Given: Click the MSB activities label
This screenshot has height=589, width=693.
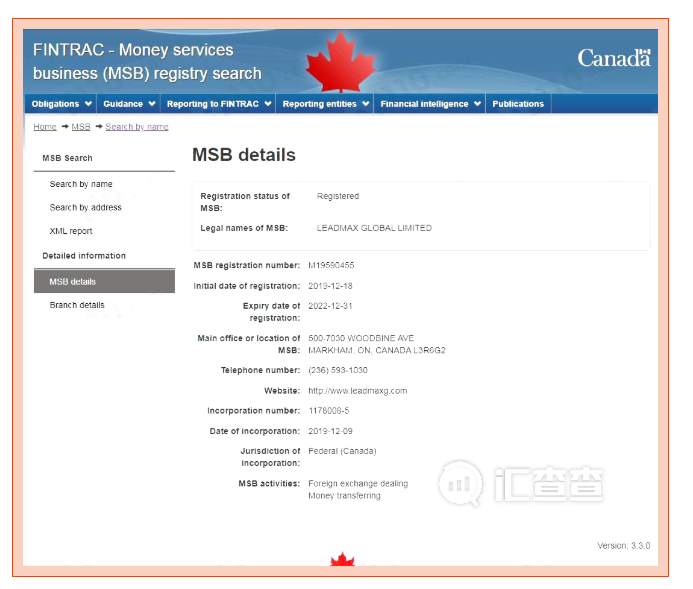Looking at the screenshot, I should 269,483.
